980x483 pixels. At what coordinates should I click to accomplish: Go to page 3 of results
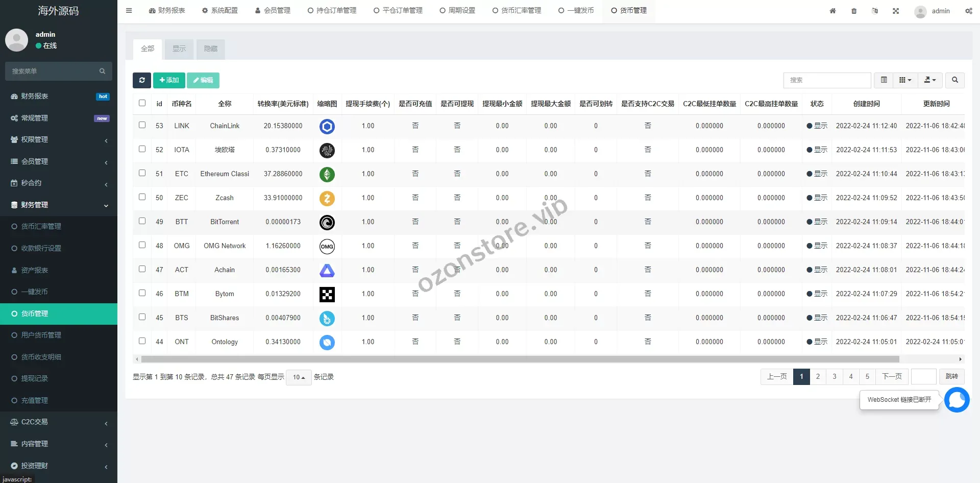coord(835,377)
